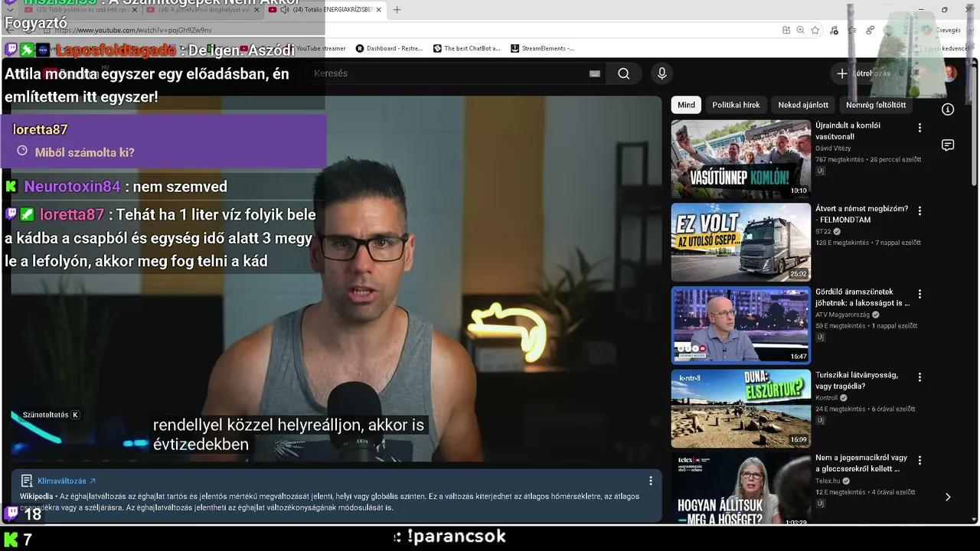Open more options for Nem a jegesmacikról video
Screen dimensions: 980x551
pos(920,461)
